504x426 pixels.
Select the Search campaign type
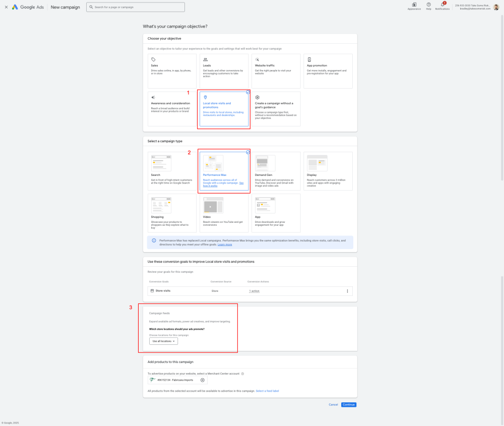[172, 171]
